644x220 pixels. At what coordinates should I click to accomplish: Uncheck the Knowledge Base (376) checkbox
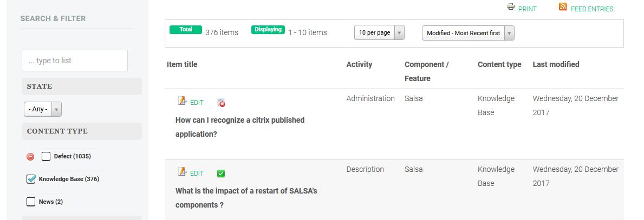pos(31,179)
